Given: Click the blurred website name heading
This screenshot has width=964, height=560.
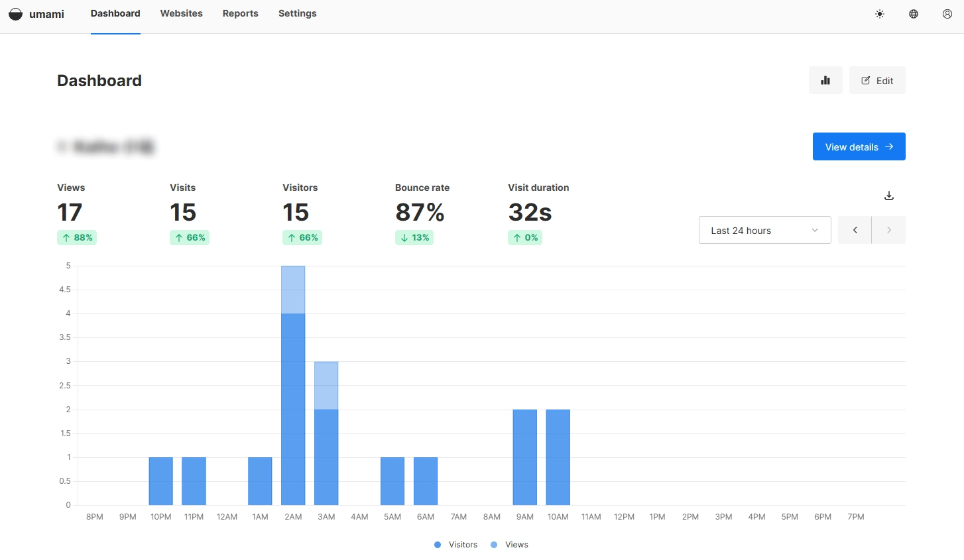Looking at the screenshot, I should tap(106, 146).
